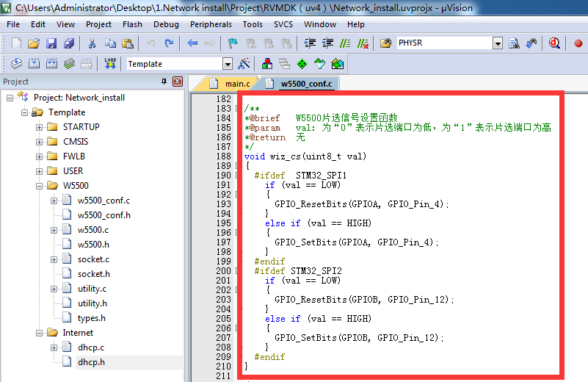The height and width of the screenshot is (382, 588).
Task: Comment out the selected lines
Action: pos(345,43)
